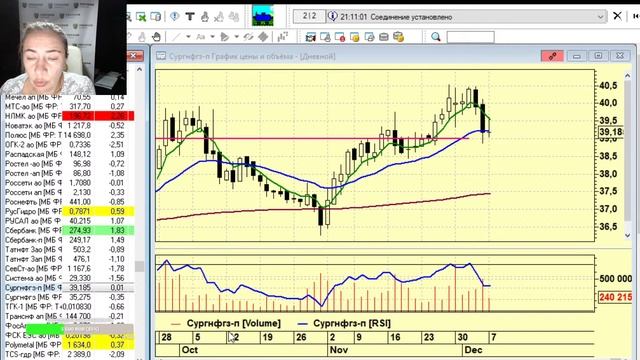Select the ОГК-2 ао row
This screenshot has height=360, width=640.
[x=68, y=144]
